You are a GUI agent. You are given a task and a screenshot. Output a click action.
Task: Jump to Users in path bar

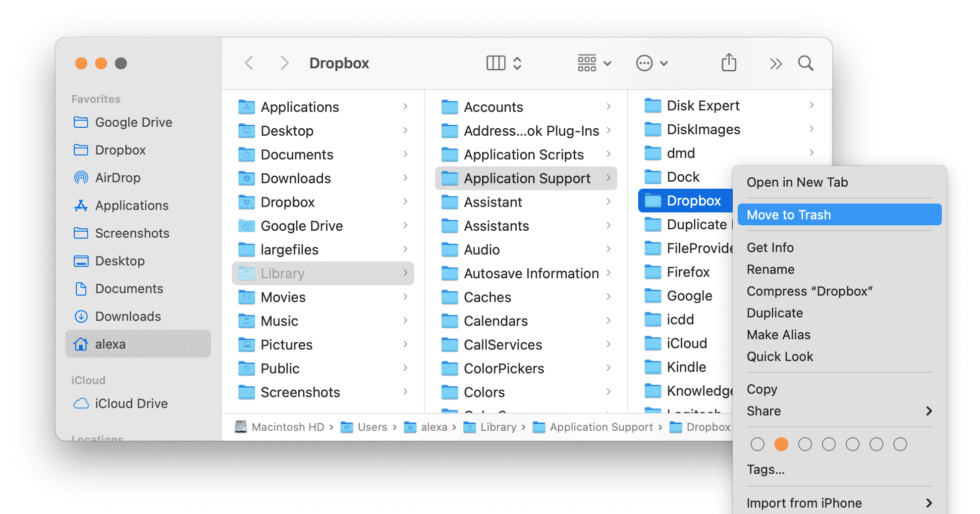(364, 427)
